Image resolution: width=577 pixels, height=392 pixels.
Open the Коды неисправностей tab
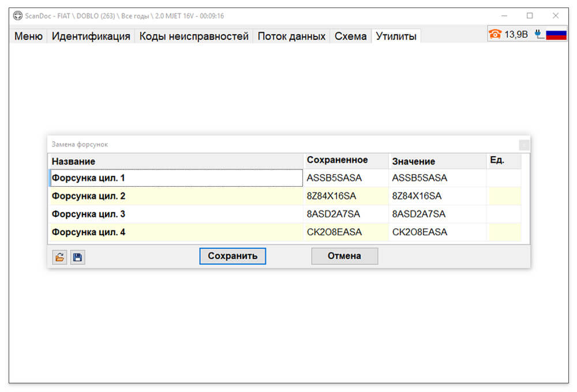pos(193,36)
